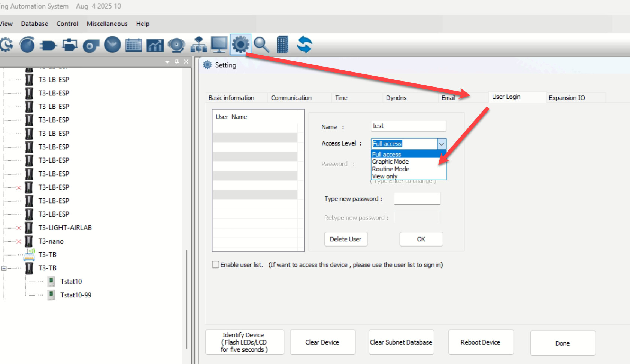Choose View only access option
The width and height of the screenshot is (630, 364).
click(385, 176)
